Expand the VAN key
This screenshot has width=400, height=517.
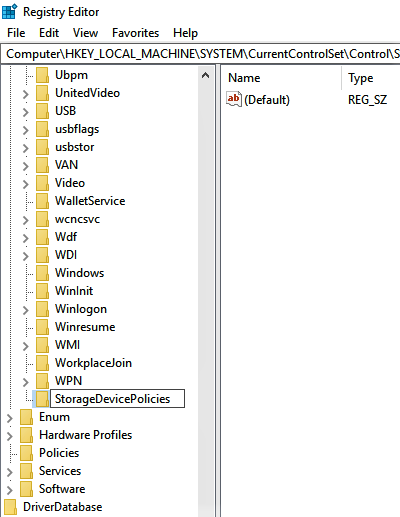[x=26, y=166]
